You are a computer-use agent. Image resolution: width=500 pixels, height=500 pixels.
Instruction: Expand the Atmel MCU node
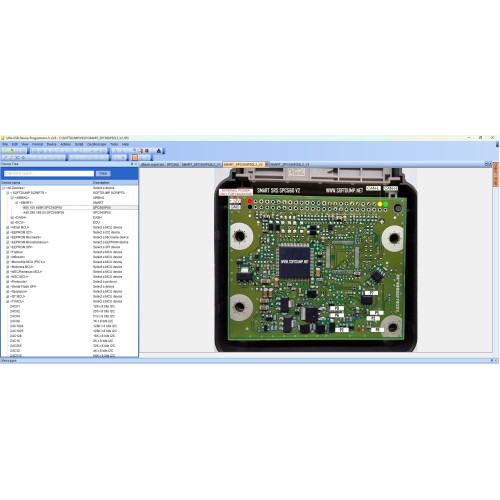(8, 227)
